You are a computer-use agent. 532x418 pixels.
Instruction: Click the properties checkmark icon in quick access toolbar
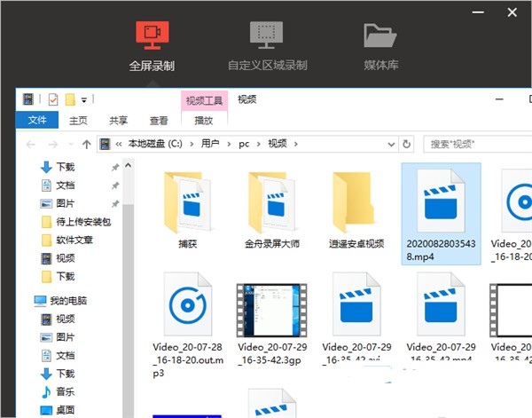pyautogui.click(x=52, y=99)
